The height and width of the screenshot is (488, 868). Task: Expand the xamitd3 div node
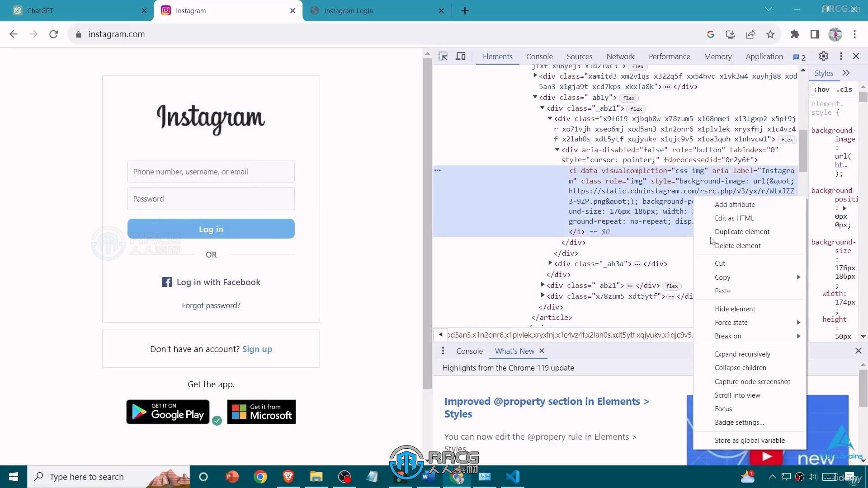click(535, 76)
